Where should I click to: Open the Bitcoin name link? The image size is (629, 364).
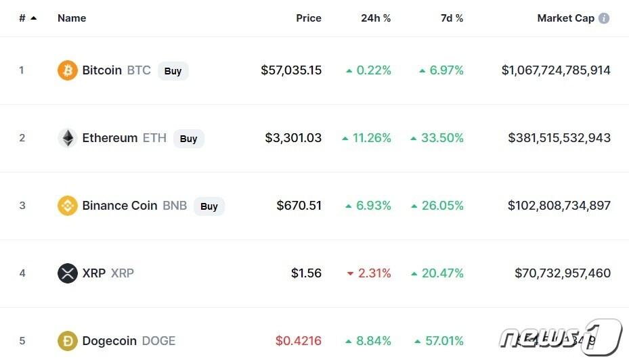coord(102,70)
